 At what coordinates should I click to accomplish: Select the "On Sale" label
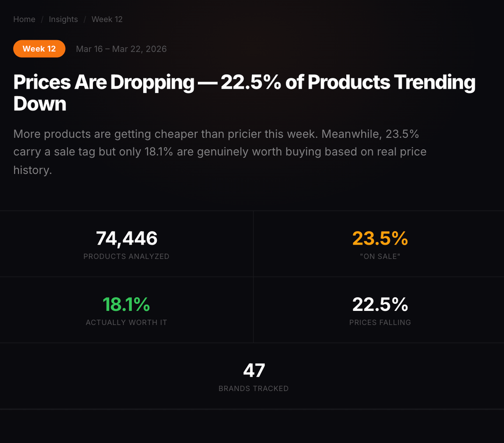(380, 256)
